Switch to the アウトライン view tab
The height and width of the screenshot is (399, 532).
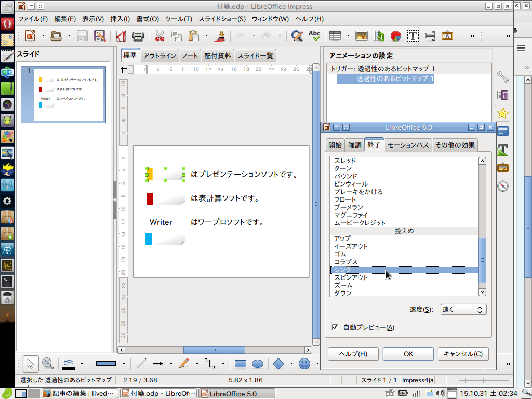tap(159, 56)
